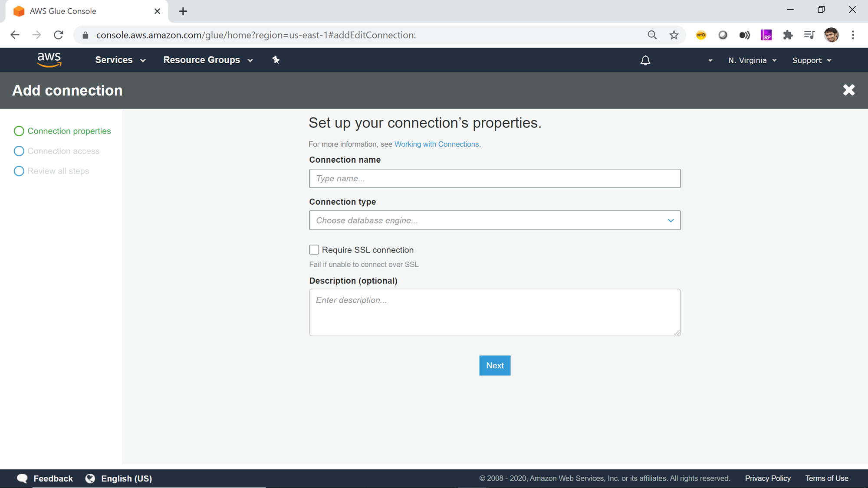The width and height of the screenshot is (868, 488).
Task: Close the Add connection panel with X
Action: click(x=848, y=90)
